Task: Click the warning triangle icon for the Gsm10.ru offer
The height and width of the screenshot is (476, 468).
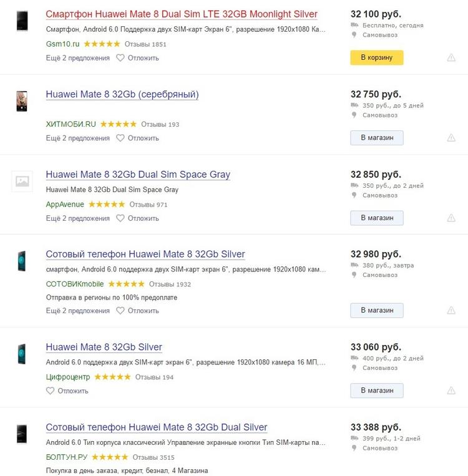Action: coord(451,58)
